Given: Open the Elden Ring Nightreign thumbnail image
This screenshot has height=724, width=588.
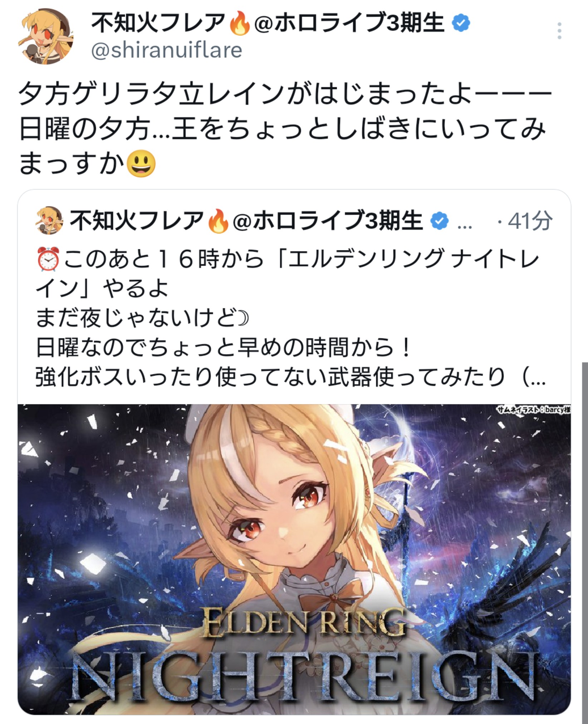Looking at the screenshot, I should pyautogui.click(x=294, y=559).
